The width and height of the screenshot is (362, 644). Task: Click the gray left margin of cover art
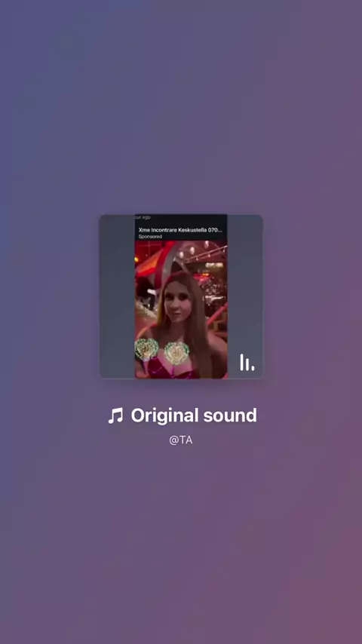117,296
